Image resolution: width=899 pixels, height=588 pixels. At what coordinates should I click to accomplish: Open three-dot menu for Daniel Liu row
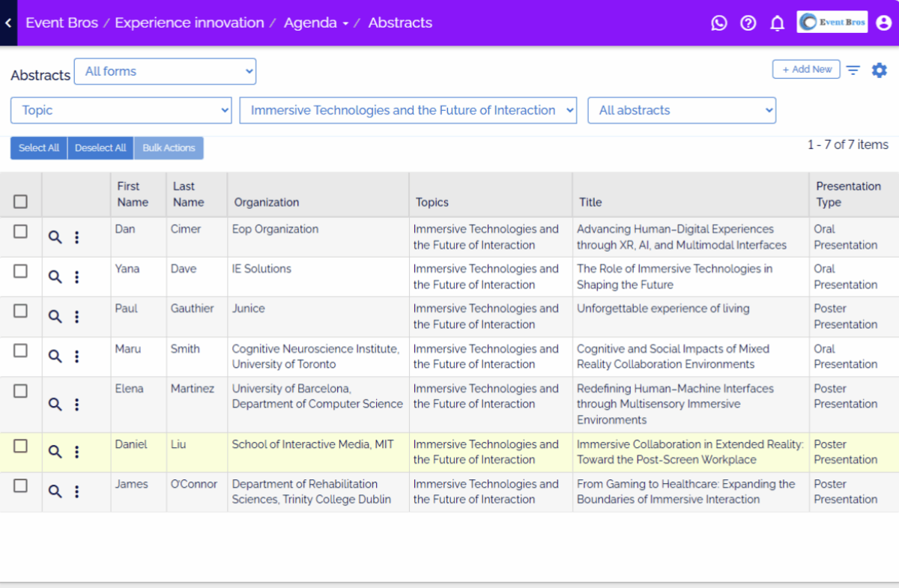pos(76,452)
